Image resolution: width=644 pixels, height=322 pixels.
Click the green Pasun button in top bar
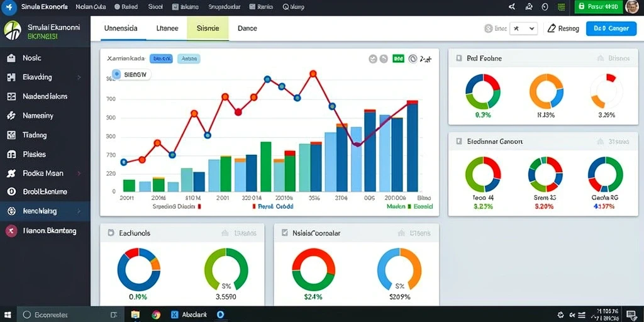(x=598, y=6)
